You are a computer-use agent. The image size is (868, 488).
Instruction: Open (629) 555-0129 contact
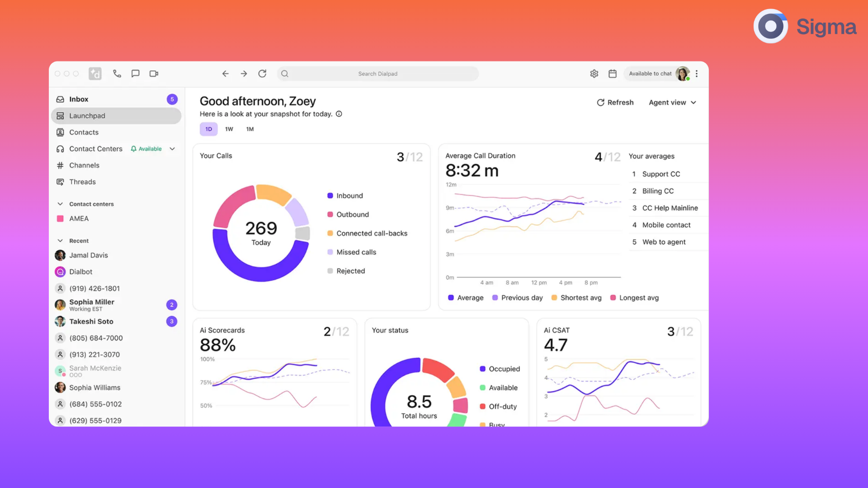(x=117, y=421)
